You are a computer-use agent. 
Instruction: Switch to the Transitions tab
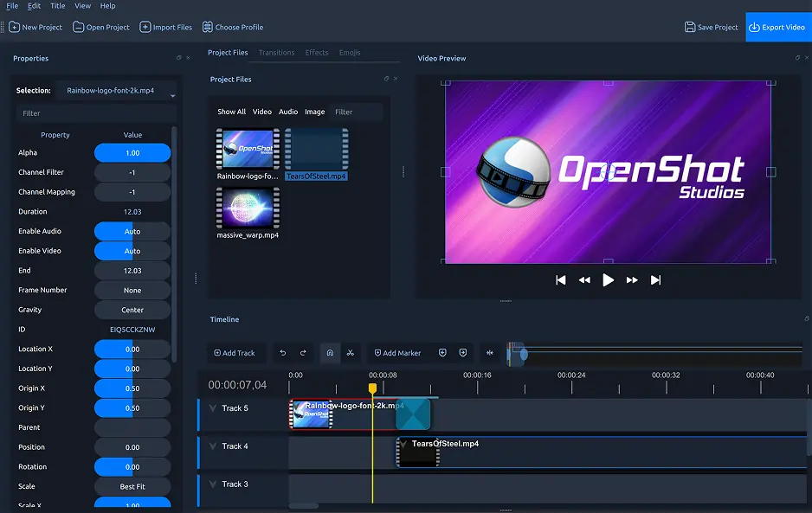276,52
